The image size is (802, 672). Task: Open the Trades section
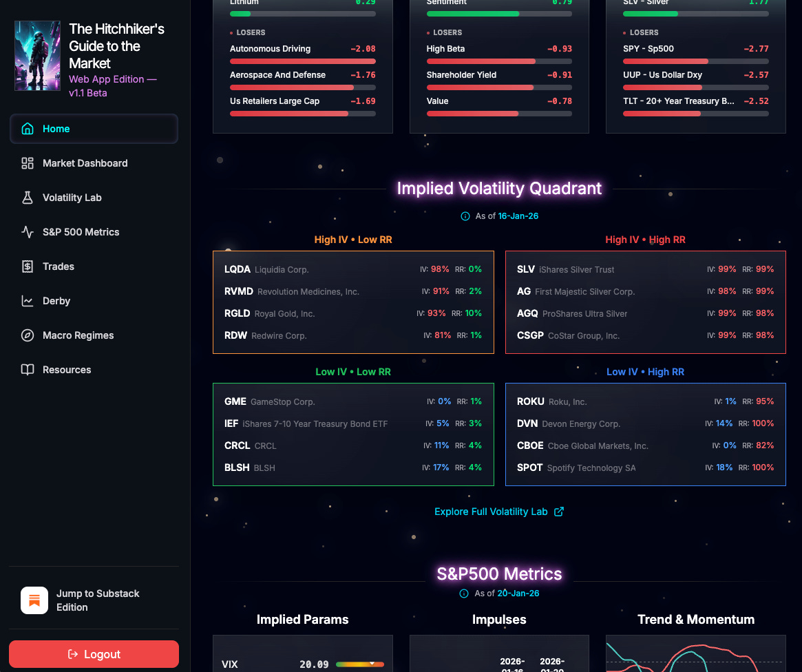(x=94, y=266)
